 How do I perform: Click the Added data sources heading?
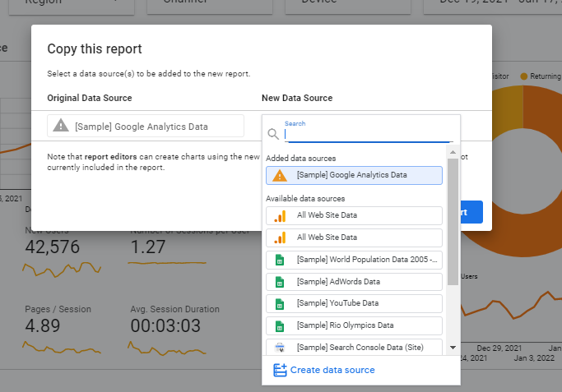(x=300, y=159)
